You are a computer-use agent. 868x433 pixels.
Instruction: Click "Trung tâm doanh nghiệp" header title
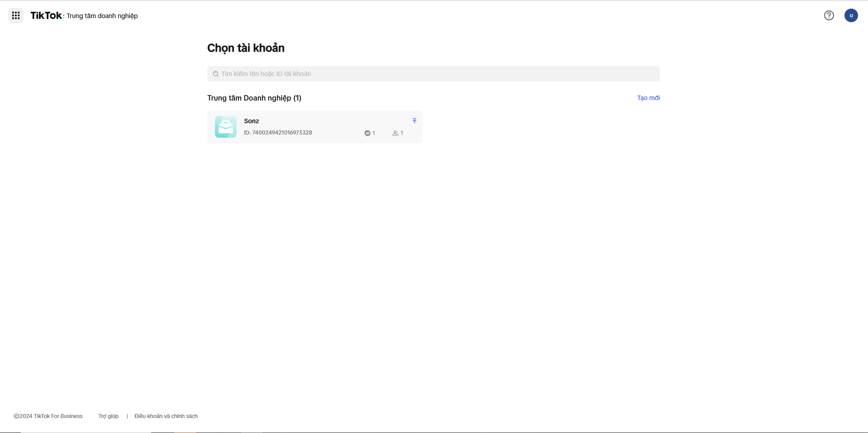click(x=102, y=16)
